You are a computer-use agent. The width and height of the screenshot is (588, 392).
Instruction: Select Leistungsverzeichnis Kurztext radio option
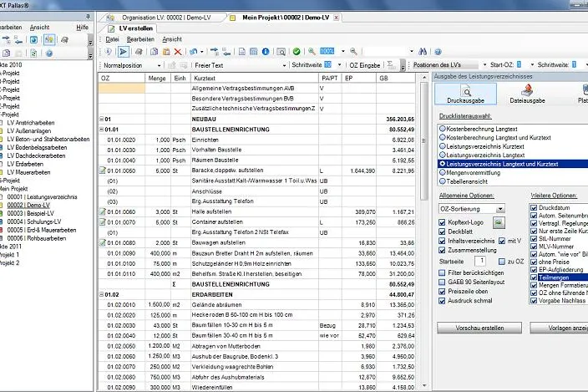443,146
